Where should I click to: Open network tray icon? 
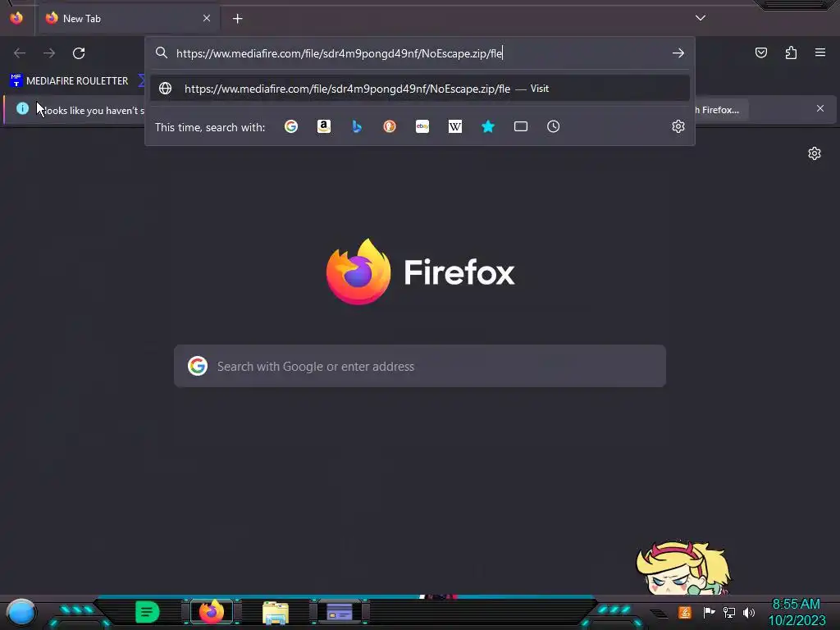[x=729, y=612]
